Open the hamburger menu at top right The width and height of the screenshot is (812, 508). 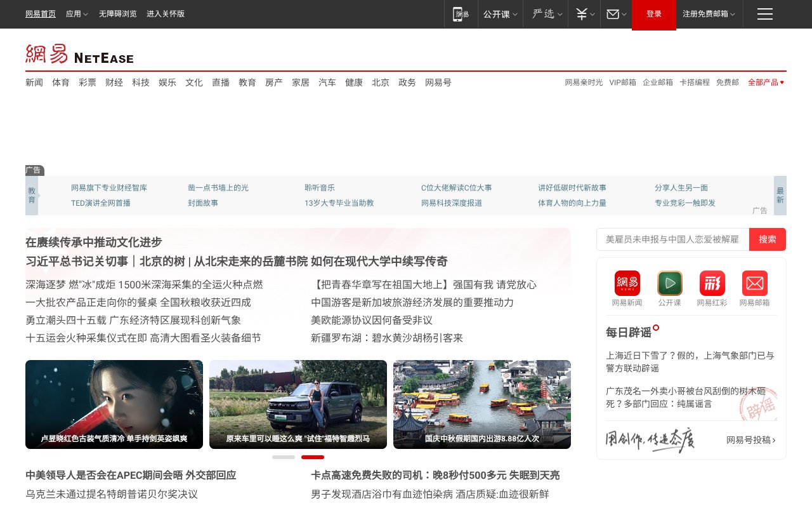click(x=765, y=14)
